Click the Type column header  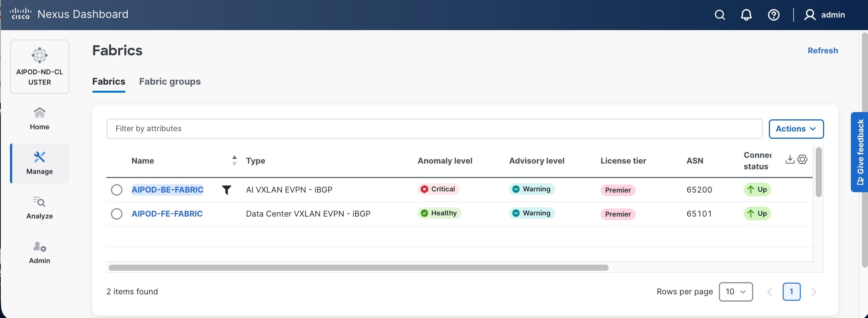coord(256,161)
